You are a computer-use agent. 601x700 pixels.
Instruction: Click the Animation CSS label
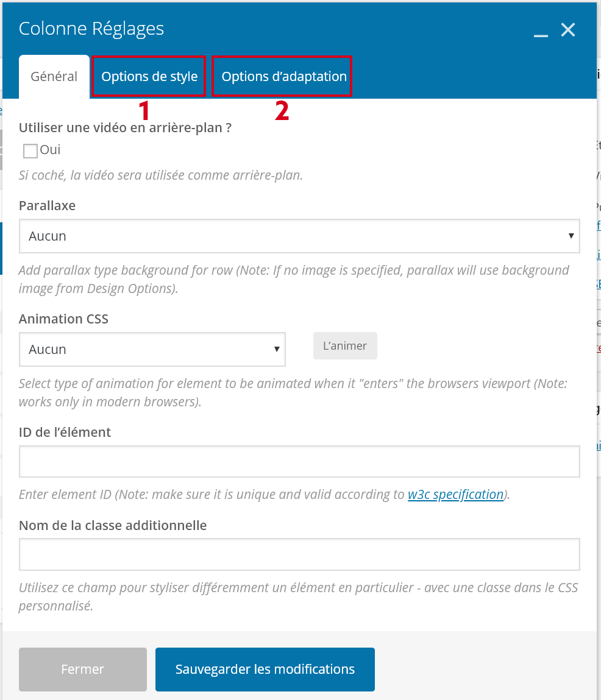point(63,319)
